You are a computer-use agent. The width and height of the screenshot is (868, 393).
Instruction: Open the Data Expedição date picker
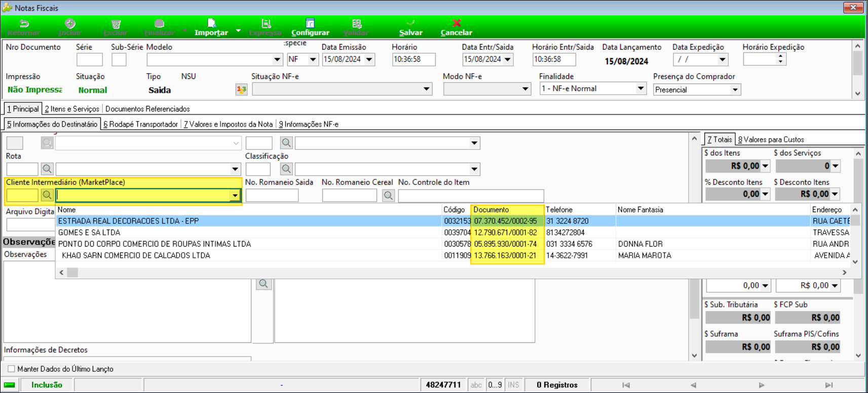tap(723, 59)
